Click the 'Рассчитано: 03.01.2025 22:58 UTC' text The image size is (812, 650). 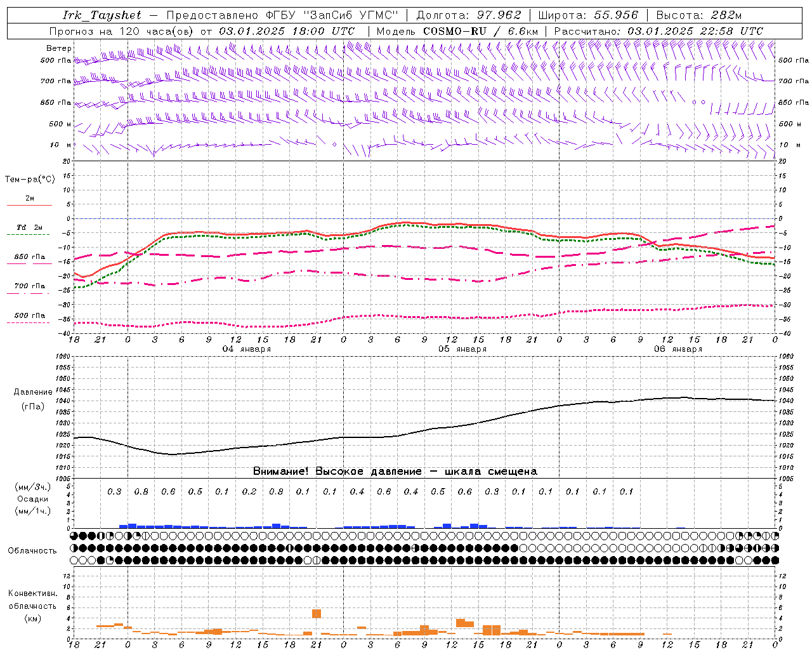pyautogui.click(x=658, y=31)
